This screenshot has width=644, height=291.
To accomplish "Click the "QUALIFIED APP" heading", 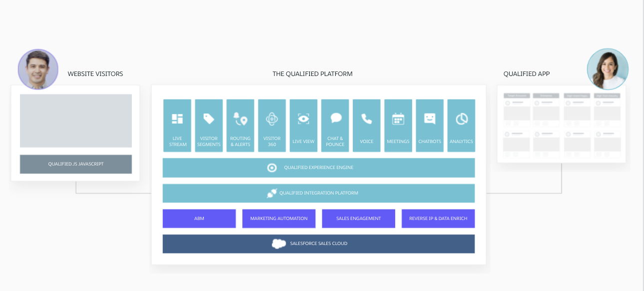I will [527, 74].
